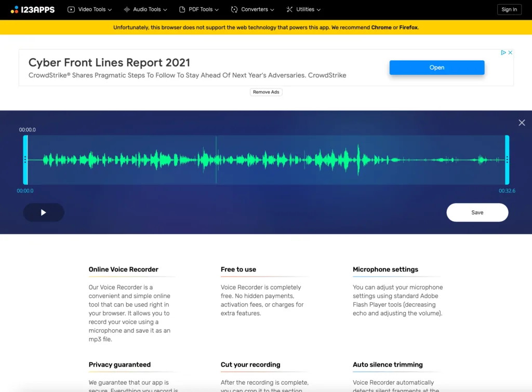Screen dimensions: 532x392
Task: Click the Audio Tools waveform icon
Action: 127,9
